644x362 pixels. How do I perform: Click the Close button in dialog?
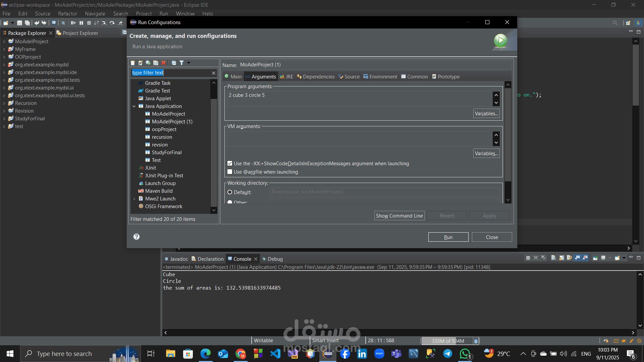tap(492, 237)
